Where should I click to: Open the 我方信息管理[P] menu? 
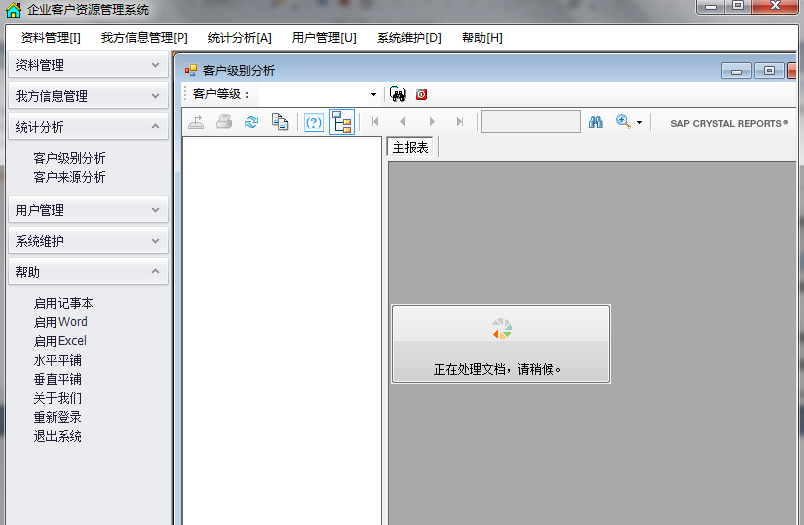click(144, 38)
